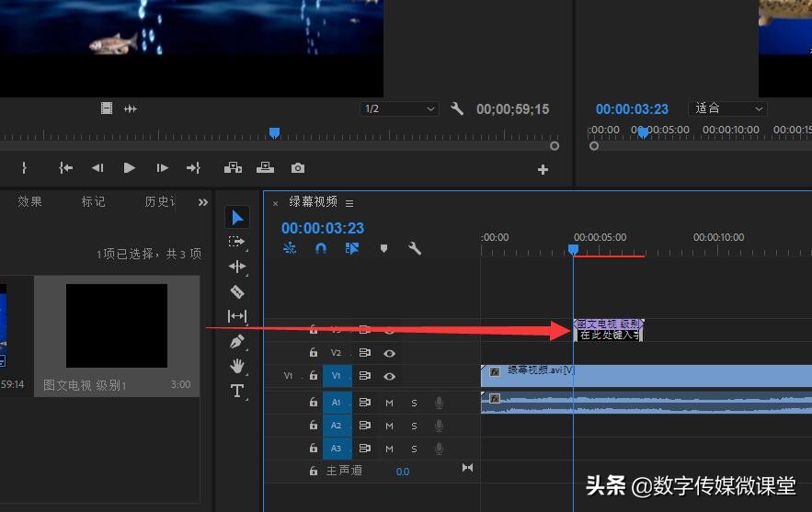Select 图文电视 级别1 thumbnail in project
Viewport: 812px width, 512px height.
[117, 325]
